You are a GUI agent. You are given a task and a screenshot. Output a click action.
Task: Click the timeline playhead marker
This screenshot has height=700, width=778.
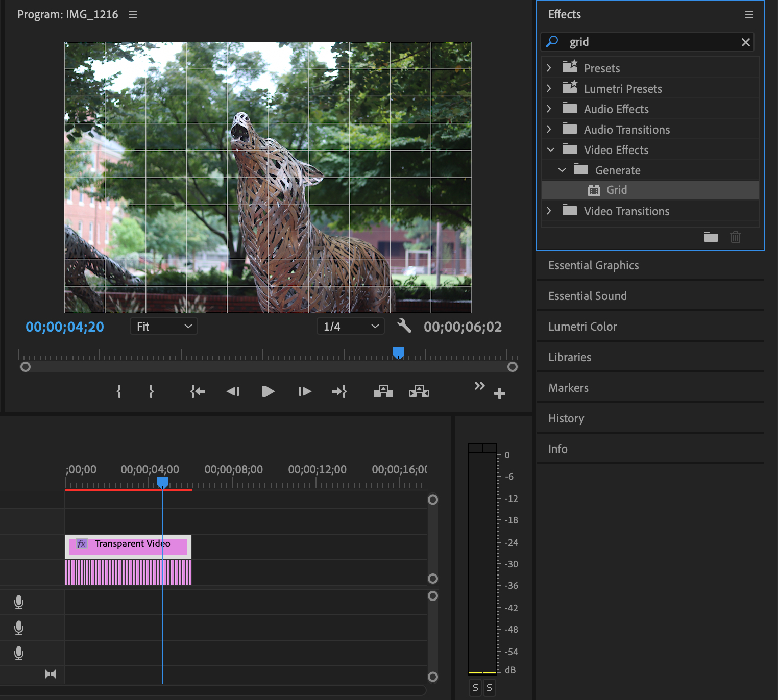click(x=163, y=482)
